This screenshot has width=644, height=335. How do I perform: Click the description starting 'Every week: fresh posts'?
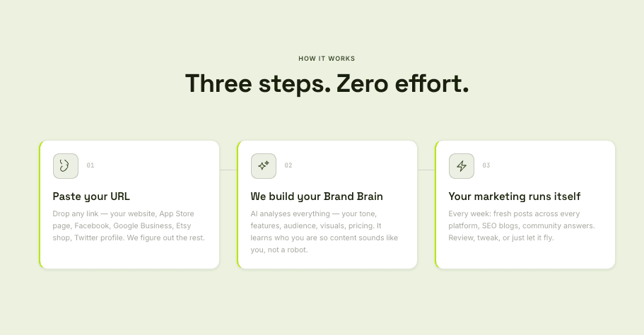(522, 225)
